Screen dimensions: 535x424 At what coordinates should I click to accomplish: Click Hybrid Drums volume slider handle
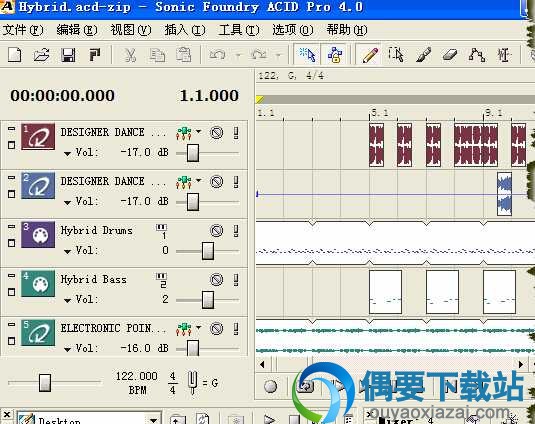(208, 251)
